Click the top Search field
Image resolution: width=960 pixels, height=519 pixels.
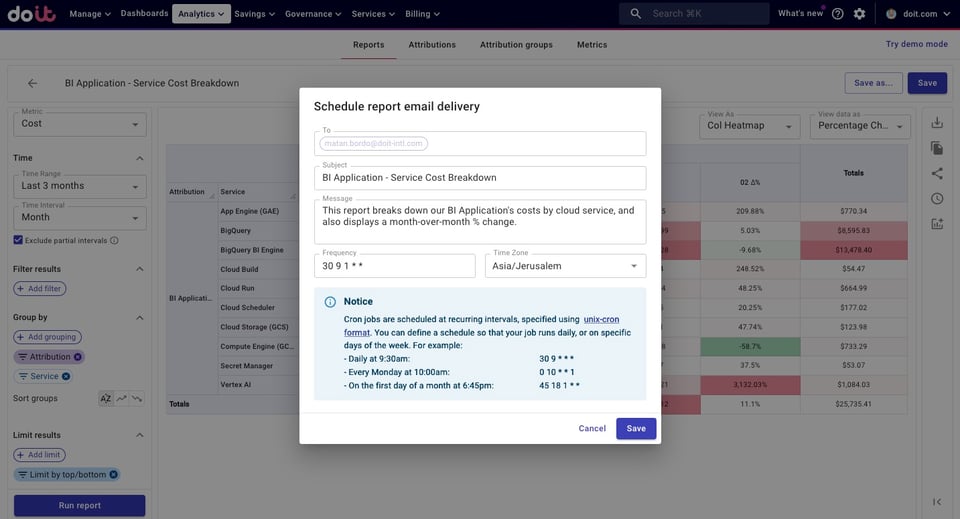click(x=694, y=13)
